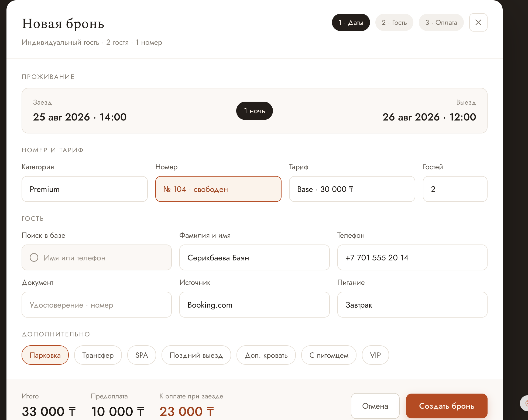Click the Документ input field

coord(97,305)
